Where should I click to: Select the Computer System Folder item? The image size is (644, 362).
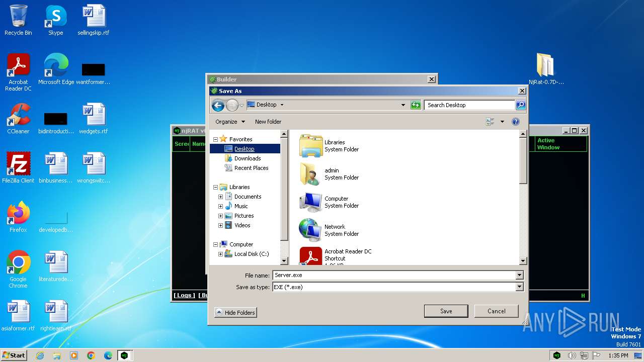(x=330, y=202)
